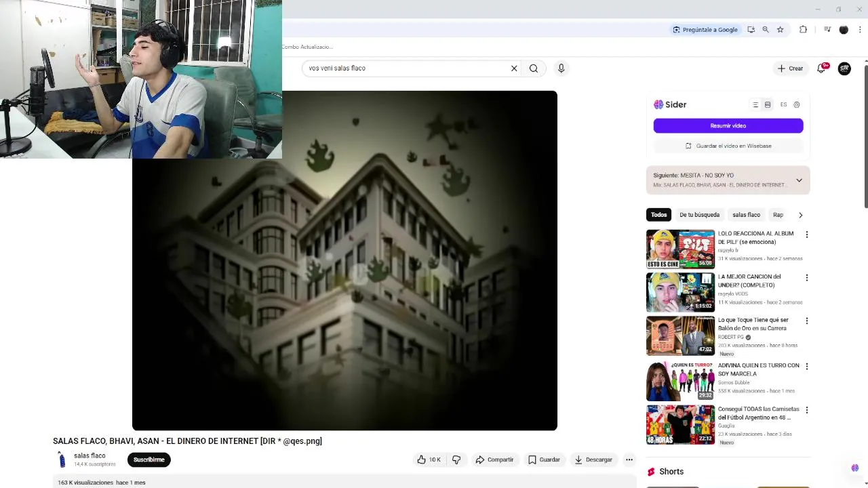
Task: Dislike the video with thumbs down
Action: click(456, 460)
